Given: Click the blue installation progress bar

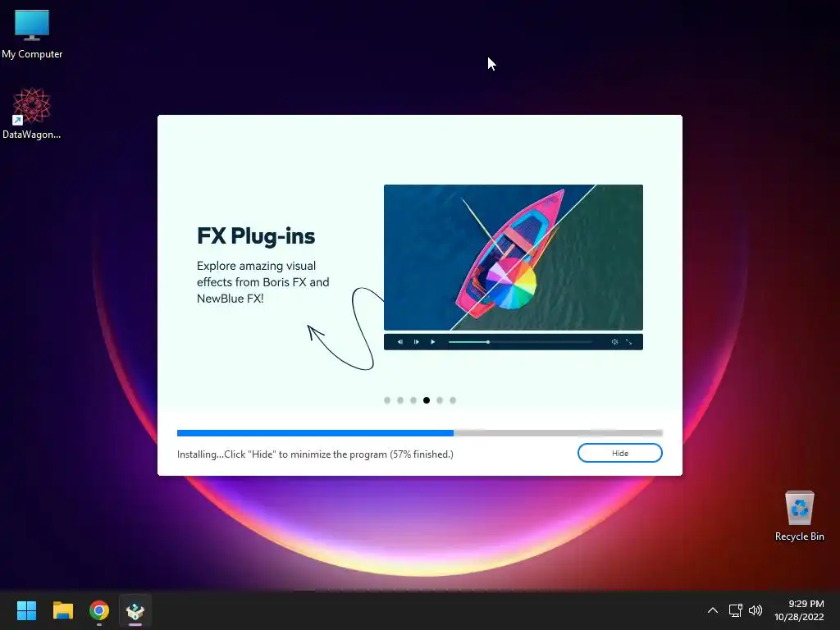Looking at the screenshot, I should point(419,433).
